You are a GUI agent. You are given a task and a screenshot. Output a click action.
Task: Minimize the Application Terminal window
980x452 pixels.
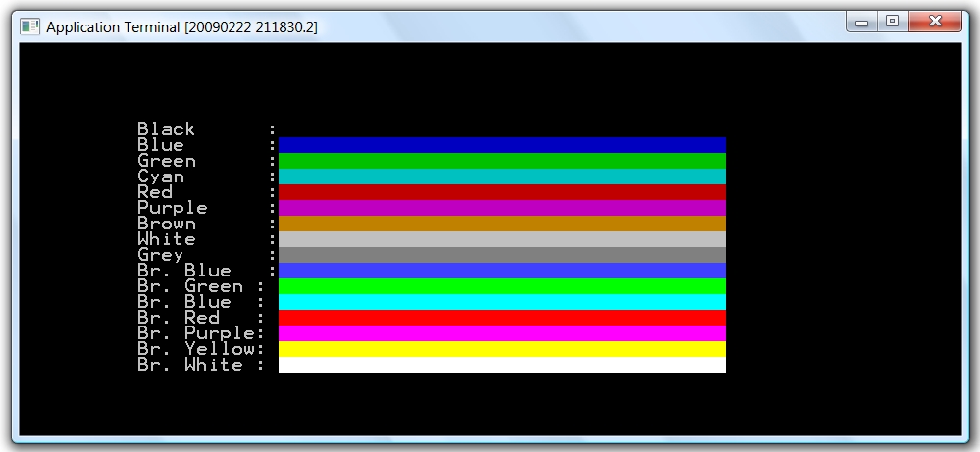[862, 23]
